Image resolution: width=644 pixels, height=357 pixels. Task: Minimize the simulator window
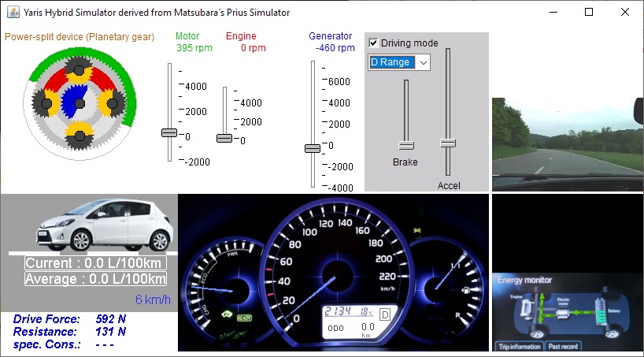pyautogui.click(x=554, y=12)
